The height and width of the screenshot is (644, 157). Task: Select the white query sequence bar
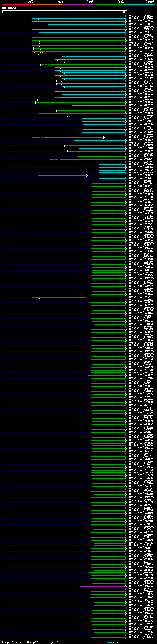pos(65,10)
